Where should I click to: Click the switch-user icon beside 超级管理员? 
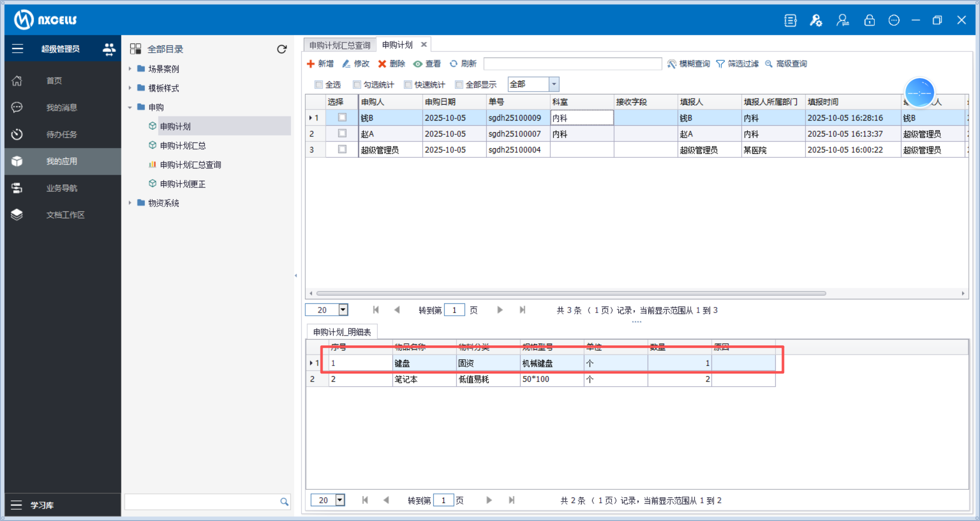[109, 49]
